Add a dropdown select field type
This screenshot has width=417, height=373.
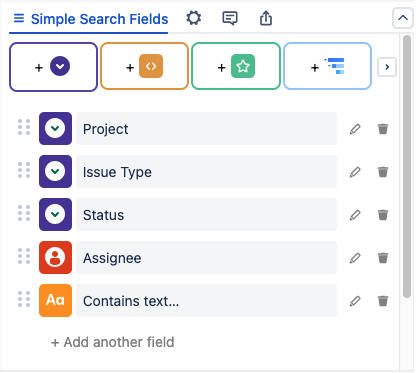(x=53, y=67)
